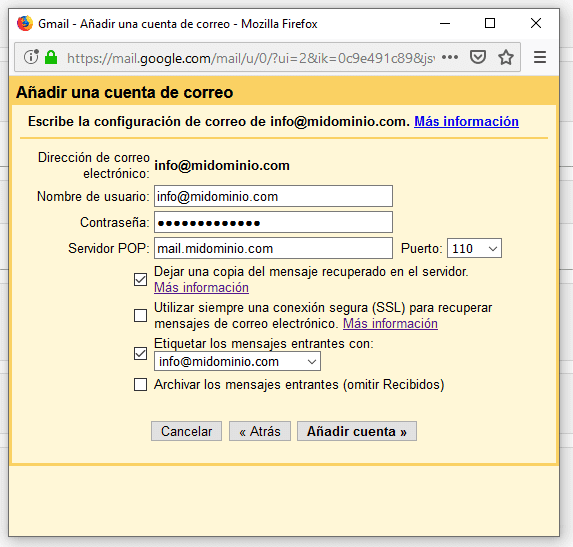Uncheck Dejar una copia del mensaje checkbox

tap(140, 280)
